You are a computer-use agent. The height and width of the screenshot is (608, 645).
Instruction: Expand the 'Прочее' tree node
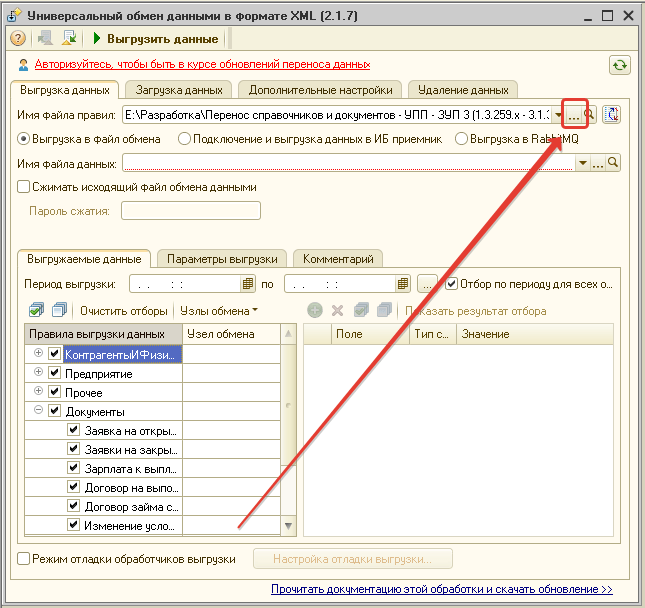tap(38, 392)
